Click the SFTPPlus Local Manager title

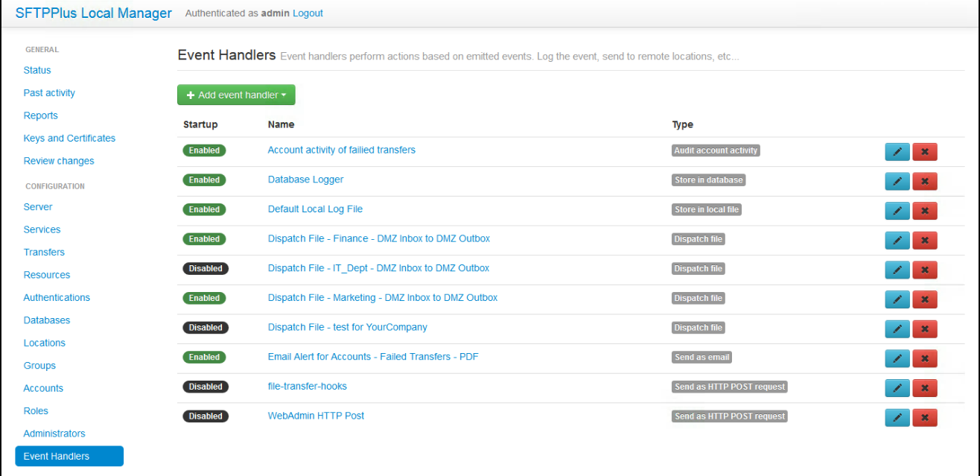click(93, 13)
